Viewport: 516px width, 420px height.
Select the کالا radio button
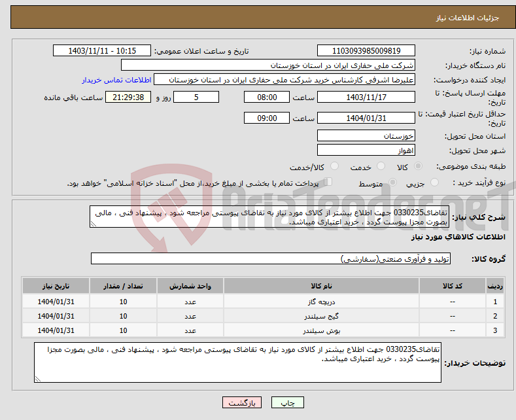tap(418, 166)
